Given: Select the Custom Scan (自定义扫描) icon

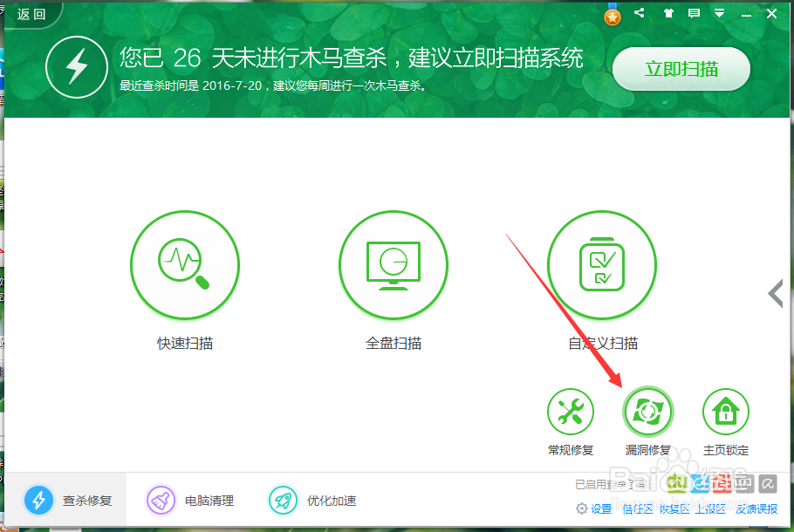Looking at the screenshot, I should [602, 265].
